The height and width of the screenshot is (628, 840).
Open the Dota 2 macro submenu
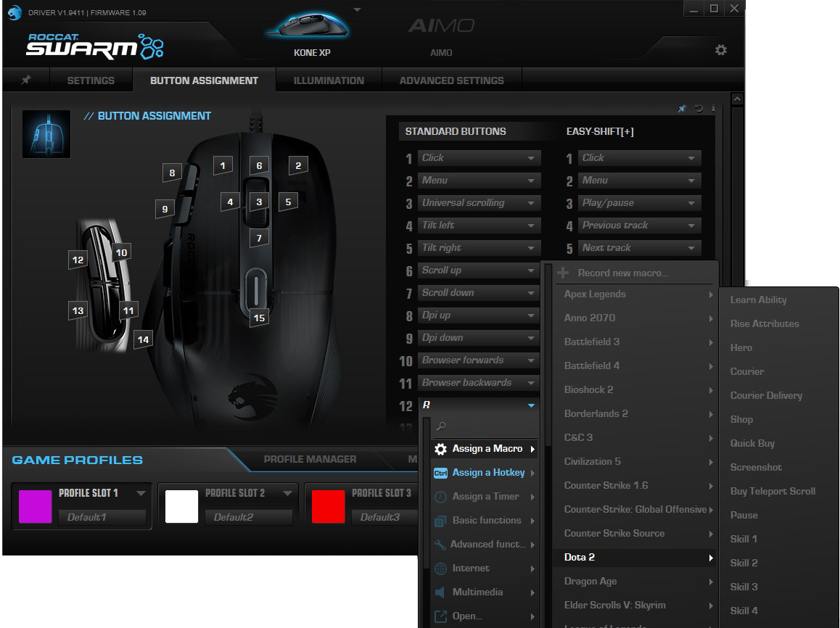coord(634,558)
